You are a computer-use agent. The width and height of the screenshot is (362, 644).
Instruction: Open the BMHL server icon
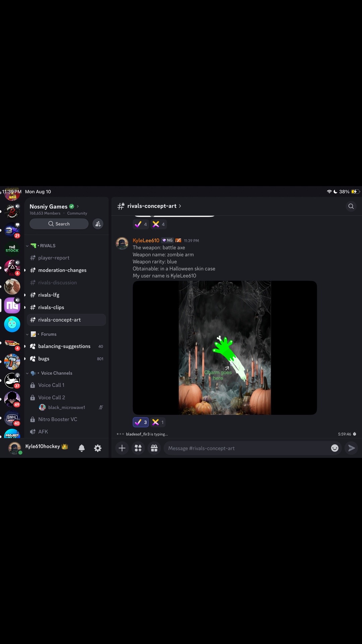[x=12, y=418]
